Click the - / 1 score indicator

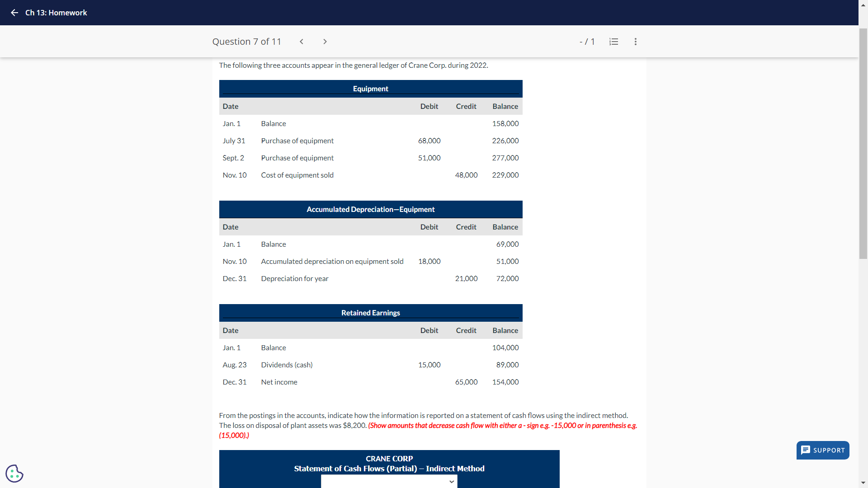[x=587, y=42]
